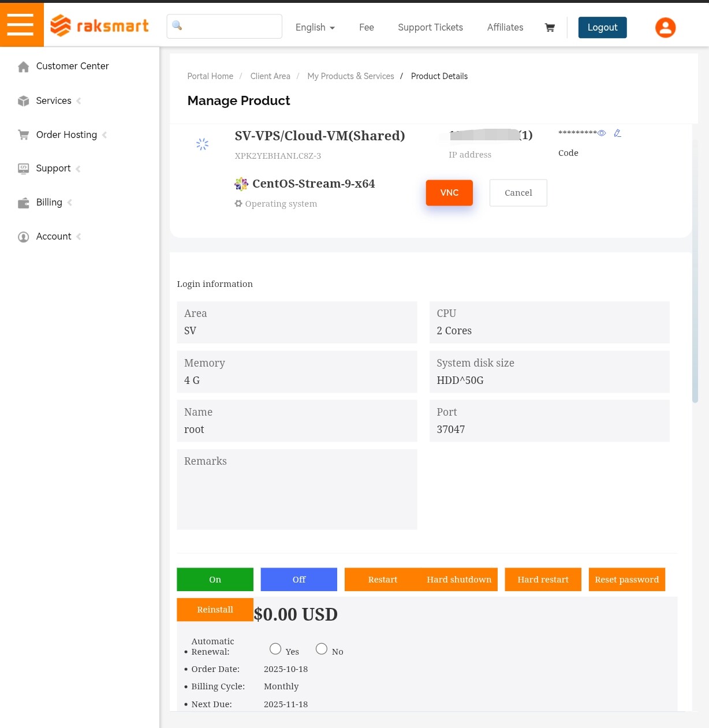Reveal password with the eye icon

(x=602, y=133)
